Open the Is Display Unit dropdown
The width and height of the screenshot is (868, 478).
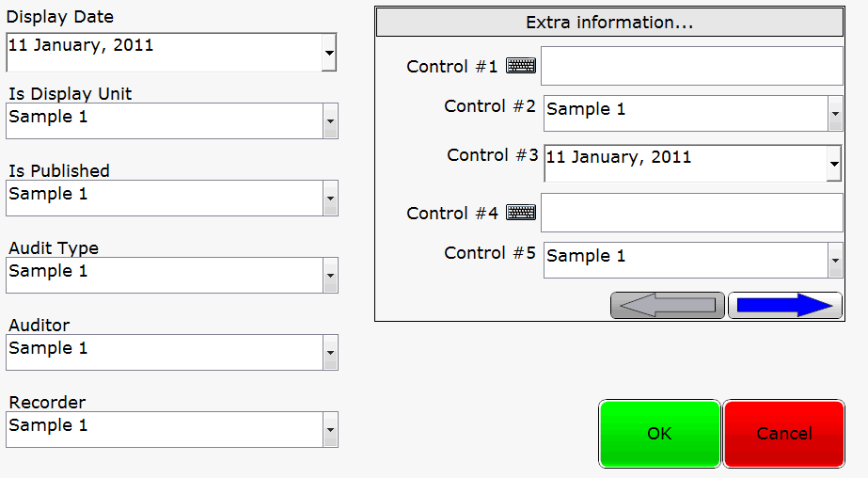coord(330,120)
